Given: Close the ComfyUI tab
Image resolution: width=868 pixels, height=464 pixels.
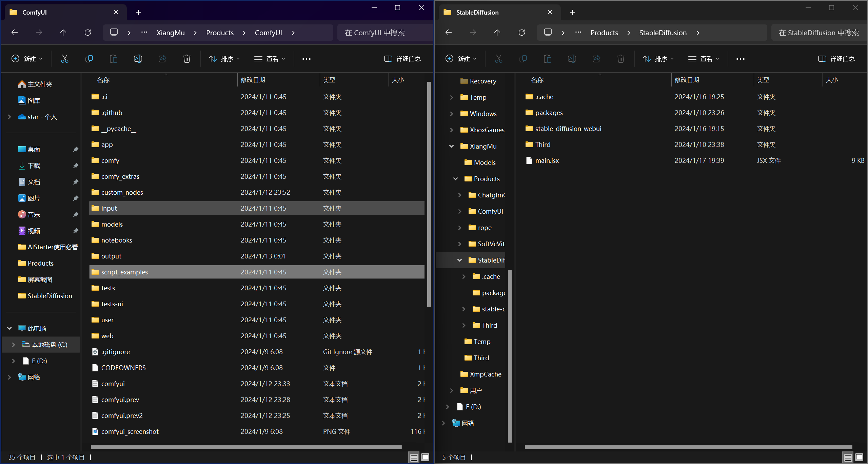Looking at the screenshot, I should click(116, 12).
